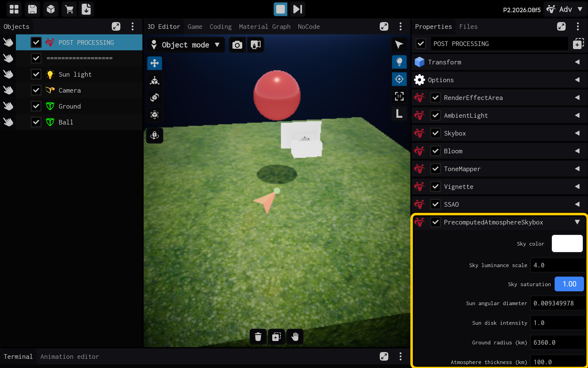The image size is (588, 368).
Task: Maximize the Terminal panel
Action: (384, 356)
